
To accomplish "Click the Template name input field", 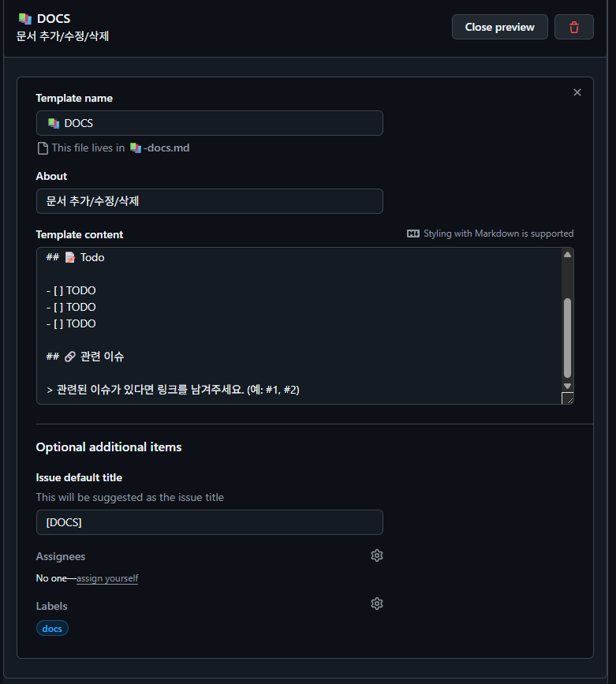I will click(x=210, y=123).
